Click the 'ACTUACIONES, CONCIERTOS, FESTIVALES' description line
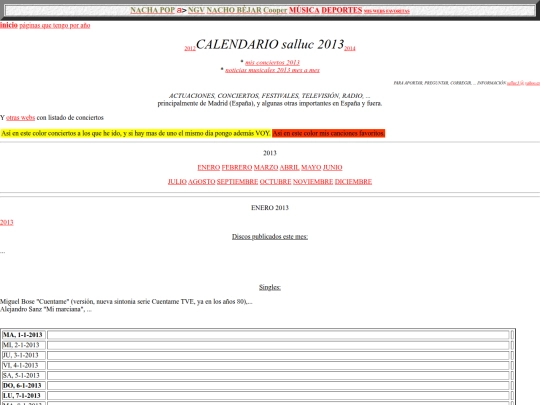 (269, 96)
